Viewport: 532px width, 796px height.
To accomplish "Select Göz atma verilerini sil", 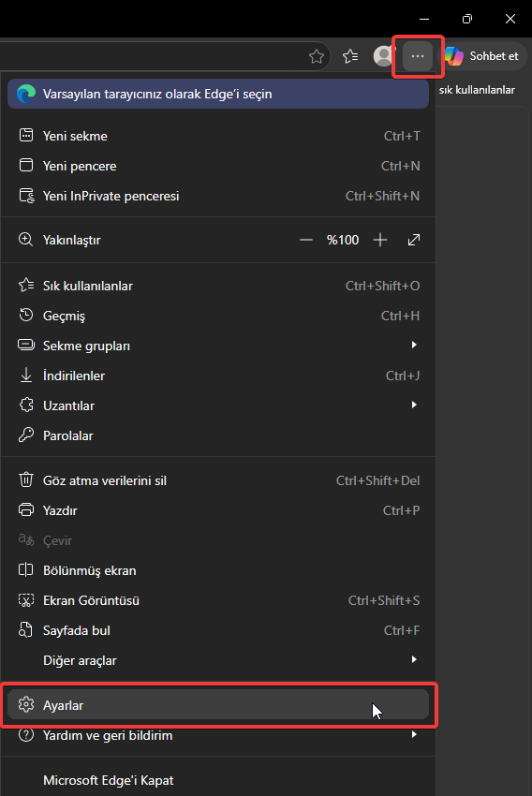I will click(218, 479).
